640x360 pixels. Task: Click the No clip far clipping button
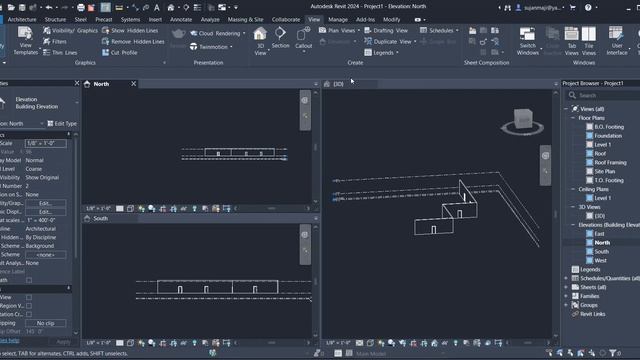(46, 323)
